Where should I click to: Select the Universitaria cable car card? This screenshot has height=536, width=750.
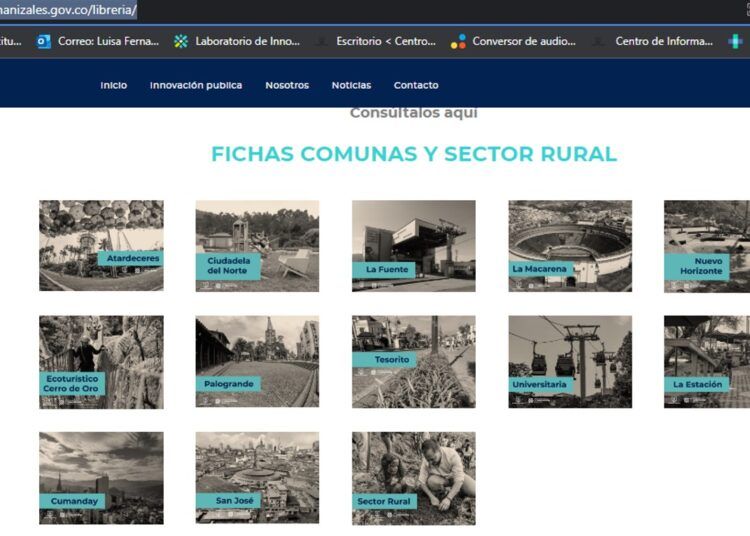click(x=570, y=361)
